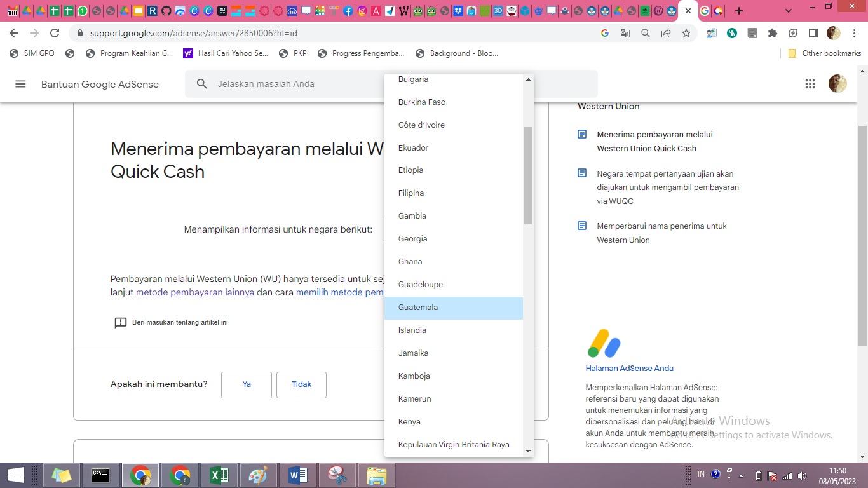Open Chrome tab search chevron
The image size is (868, 488).
click(789, 11)
